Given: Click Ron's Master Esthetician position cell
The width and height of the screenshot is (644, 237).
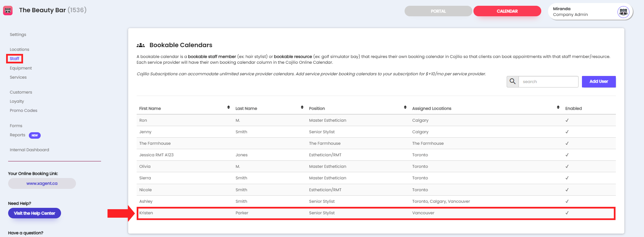Looking at the screenshot, I should (328, 120).
